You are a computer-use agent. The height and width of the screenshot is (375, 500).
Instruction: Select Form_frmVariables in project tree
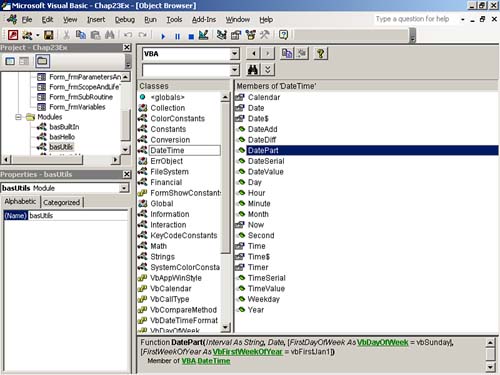[x=77, y=107]
